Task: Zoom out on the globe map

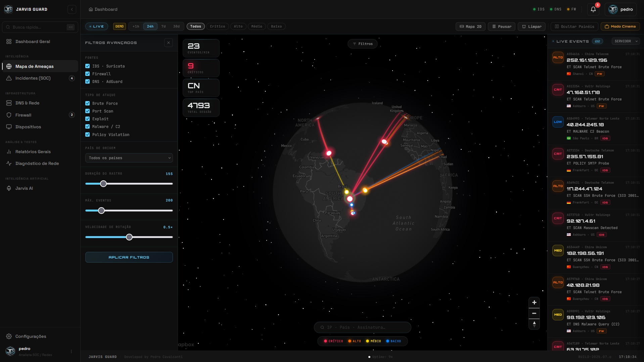Action: 534,313
